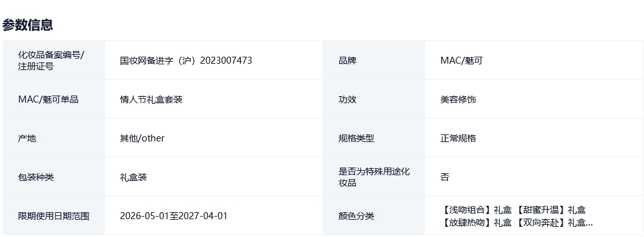Select the 礼盒装 packaging value

[x=134, y=177]
